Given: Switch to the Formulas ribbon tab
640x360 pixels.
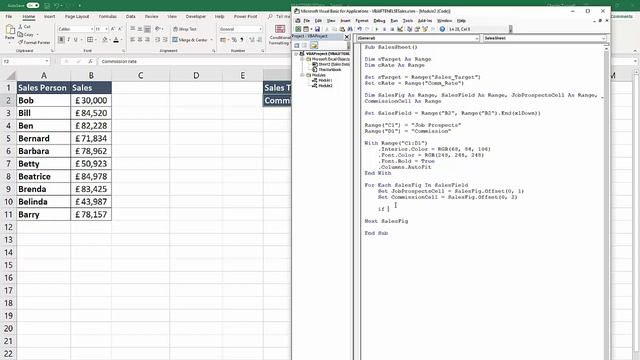Looking at the screenshot, I should [x=108, y=16].
